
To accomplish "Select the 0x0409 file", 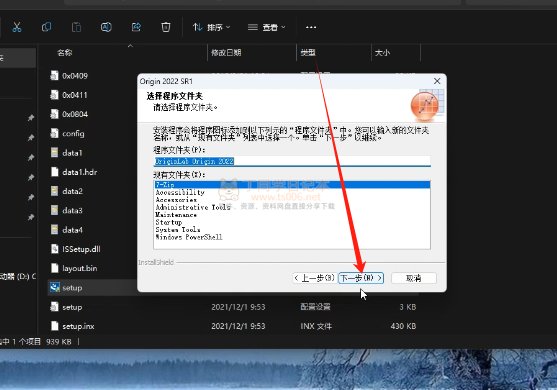I will [75, 76].
